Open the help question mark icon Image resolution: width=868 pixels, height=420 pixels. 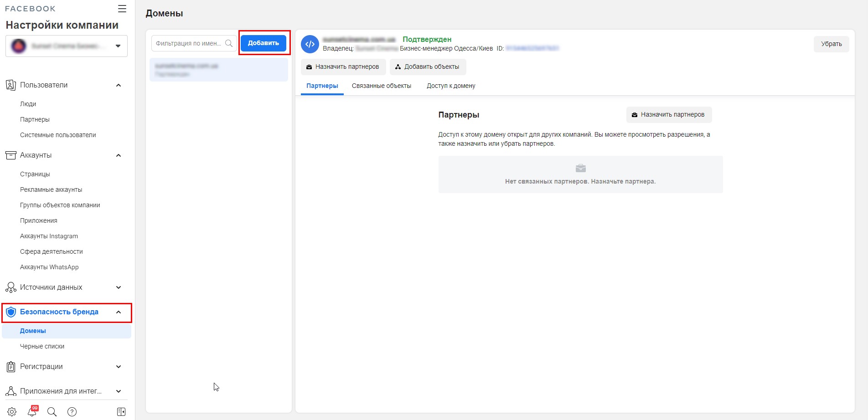point(72,412)
